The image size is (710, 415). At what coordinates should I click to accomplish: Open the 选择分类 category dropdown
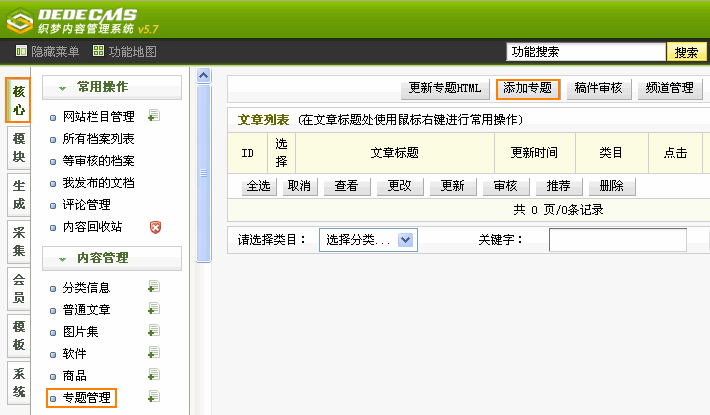(368, 240)
